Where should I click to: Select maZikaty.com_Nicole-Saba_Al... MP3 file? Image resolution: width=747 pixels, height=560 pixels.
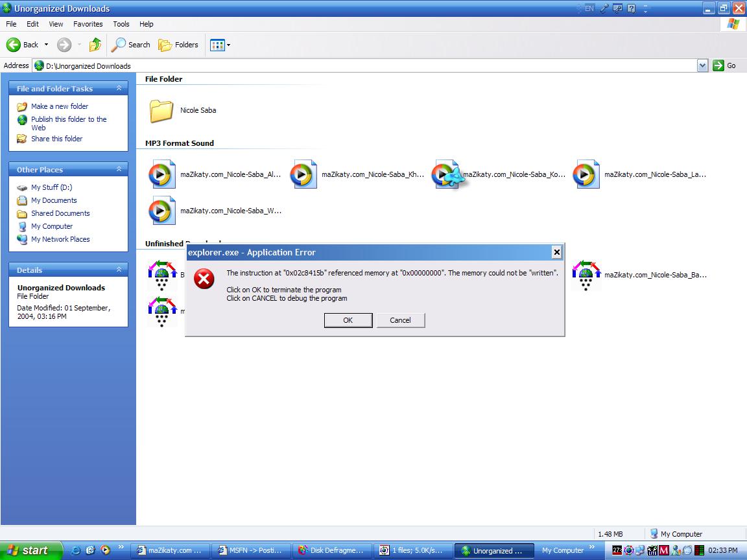pyautogui.click(x=215, y=174)
